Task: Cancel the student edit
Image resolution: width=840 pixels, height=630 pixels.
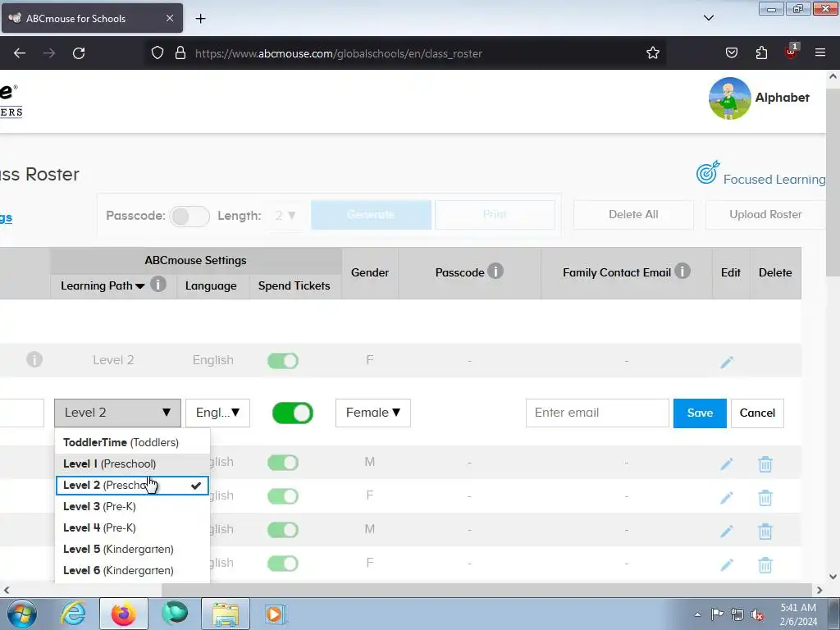Action: point(757,413)
